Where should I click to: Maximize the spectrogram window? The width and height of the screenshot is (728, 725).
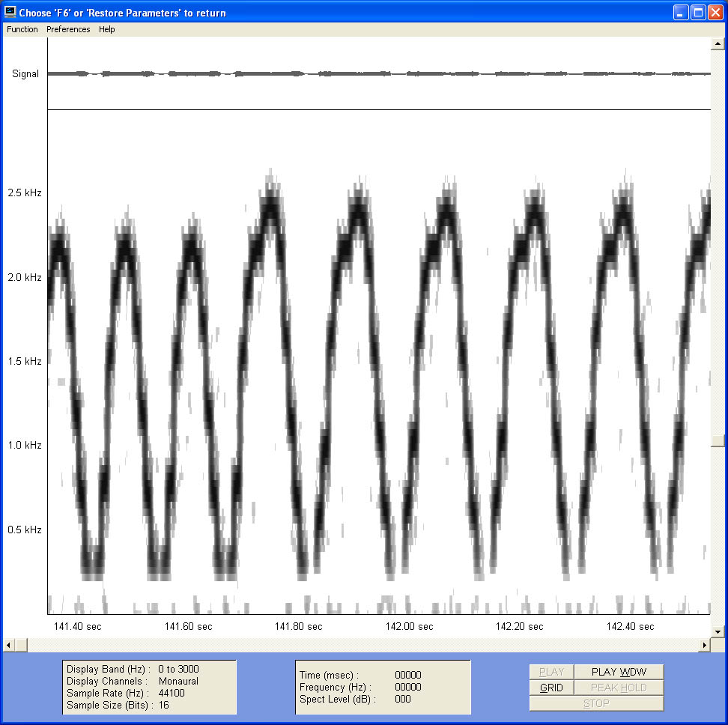(x=698, y=13)
